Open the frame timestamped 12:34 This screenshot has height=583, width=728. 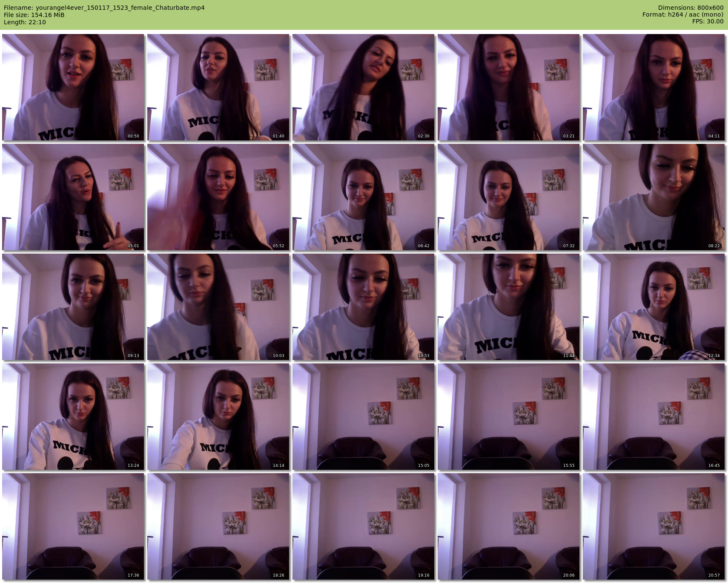click(653, 307)
